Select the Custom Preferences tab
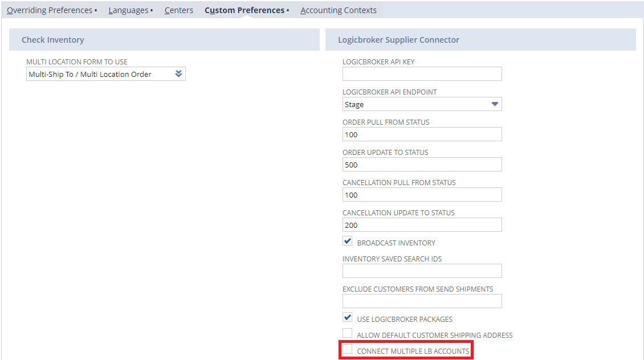 (244, 10)
